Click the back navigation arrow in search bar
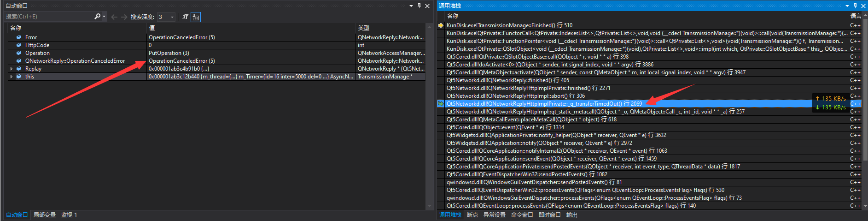The image size is (868, 221). click(x=114, y=17)
